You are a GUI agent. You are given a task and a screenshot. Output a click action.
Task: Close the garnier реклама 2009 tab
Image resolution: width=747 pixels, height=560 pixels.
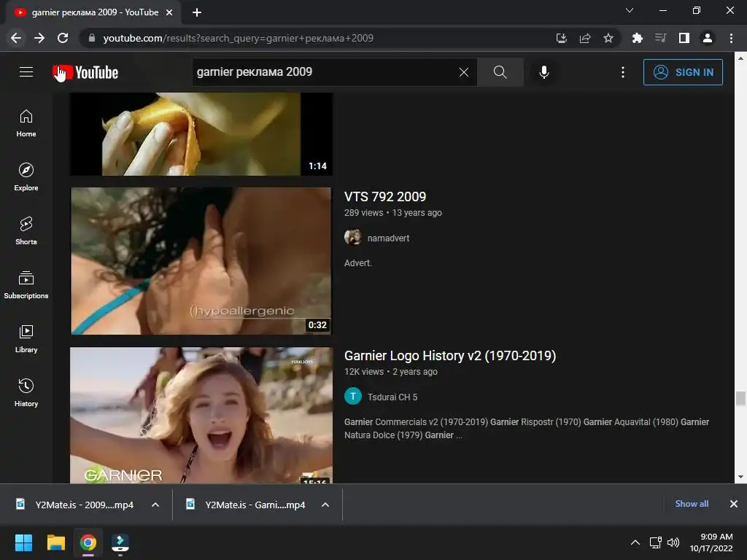pyautogui.click(x=169, y=12)
